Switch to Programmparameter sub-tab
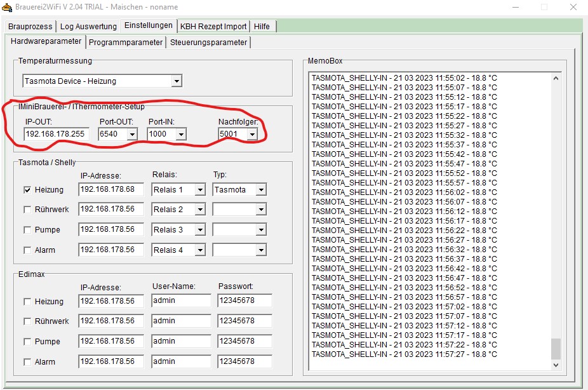The width and height of the screenshot is (588, 390). tap(126, 43)
